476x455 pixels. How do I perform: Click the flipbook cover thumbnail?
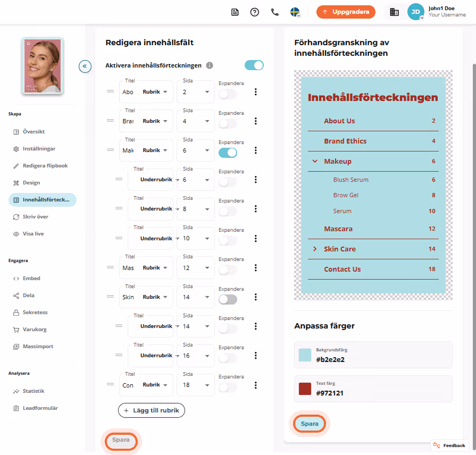(43, 66)
